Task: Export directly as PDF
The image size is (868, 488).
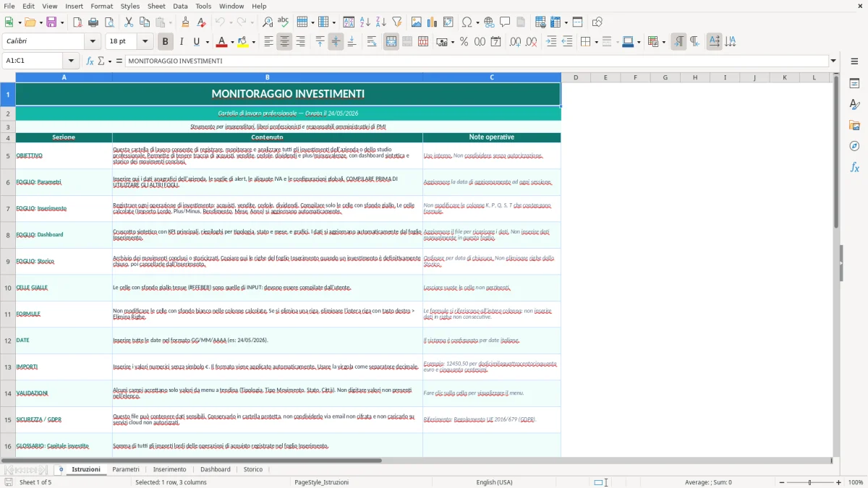Action: (77, 22)
